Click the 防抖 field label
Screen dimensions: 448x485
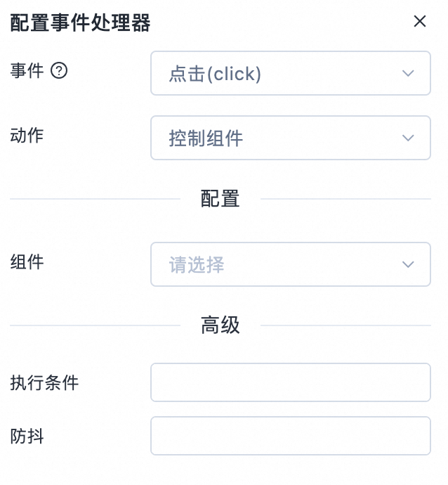27,436
